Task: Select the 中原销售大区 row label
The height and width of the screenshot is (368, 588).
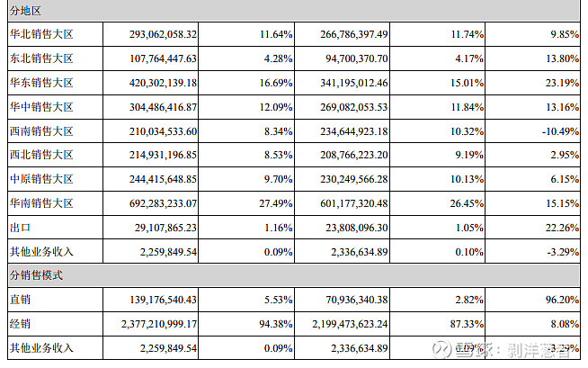Action: tap(40, 180)
